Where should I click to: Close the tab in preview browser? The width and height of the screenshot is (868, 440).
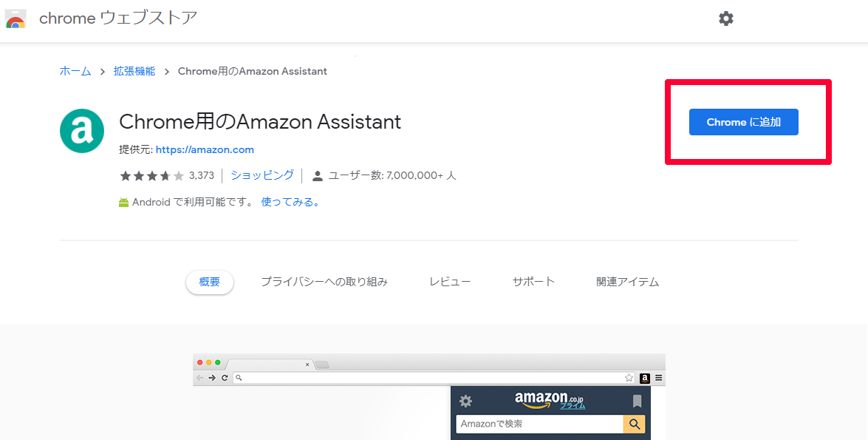pyautogui.click(x=307, y=365)
